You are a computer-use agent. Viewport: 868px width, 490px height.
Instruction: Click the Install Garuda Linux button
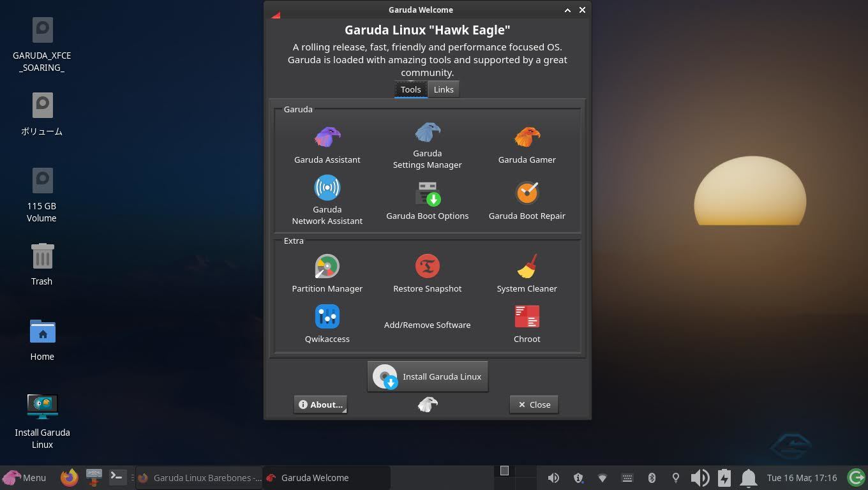click(428, 376)
